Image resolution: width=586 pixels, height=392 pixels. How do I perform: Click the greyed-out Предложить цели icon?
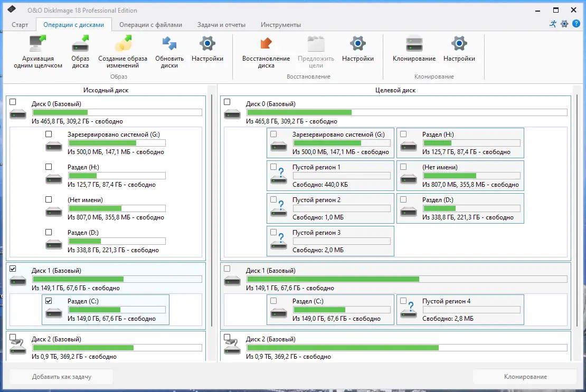tap(316, 44)
